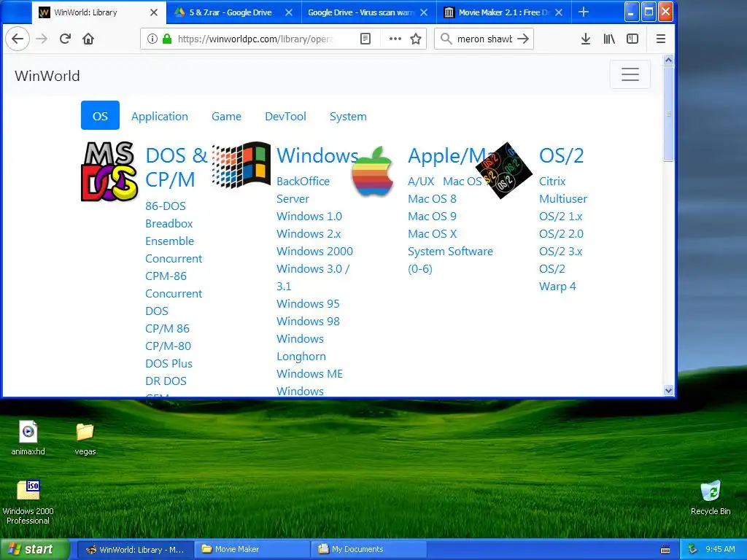747x560 pixels.
Task: Open the Mac OS 9 link
Action: click(x=432, y=216)
